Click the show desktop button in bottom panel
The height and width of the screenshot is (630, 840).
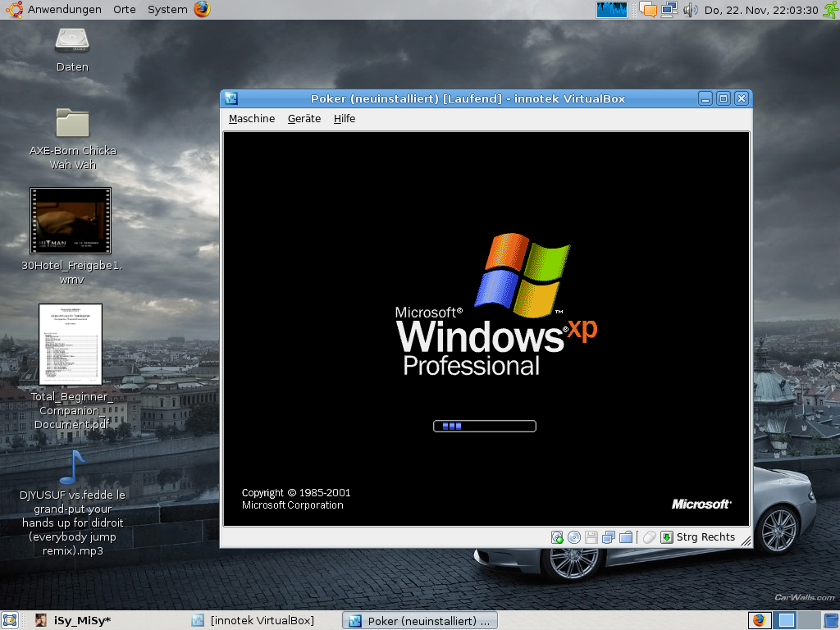(10, 620)
